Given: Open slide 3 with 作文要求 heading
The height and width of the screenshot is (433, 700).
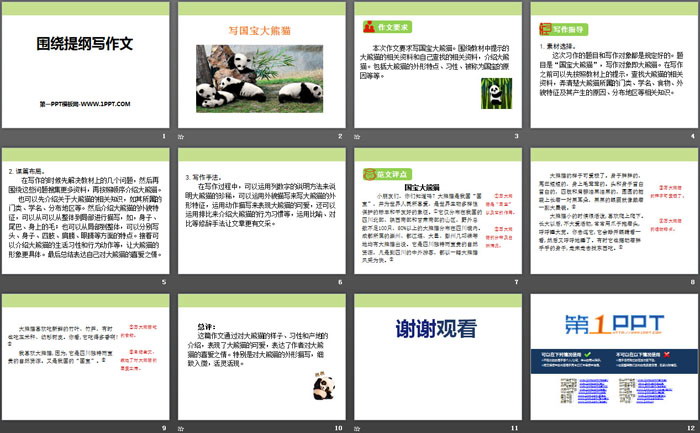Looking at the screenshot, I should tap(438, 65).
